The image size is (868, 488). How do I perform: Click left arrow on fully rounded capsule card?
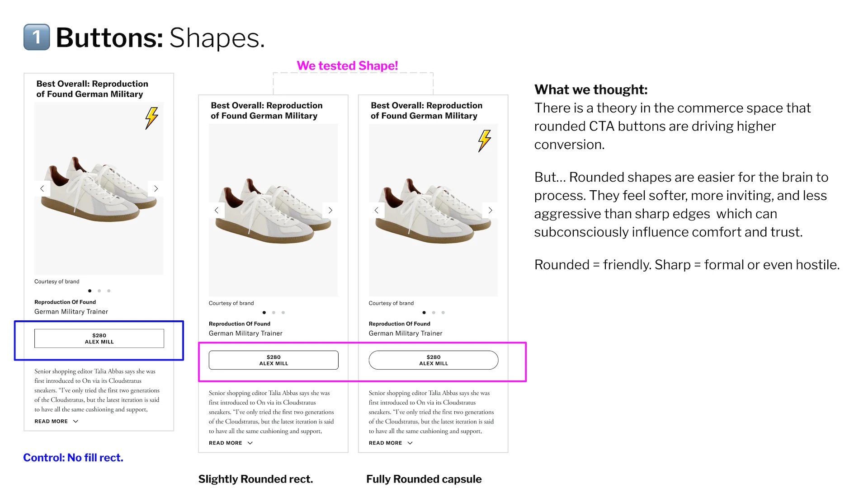tap(377, 210)
